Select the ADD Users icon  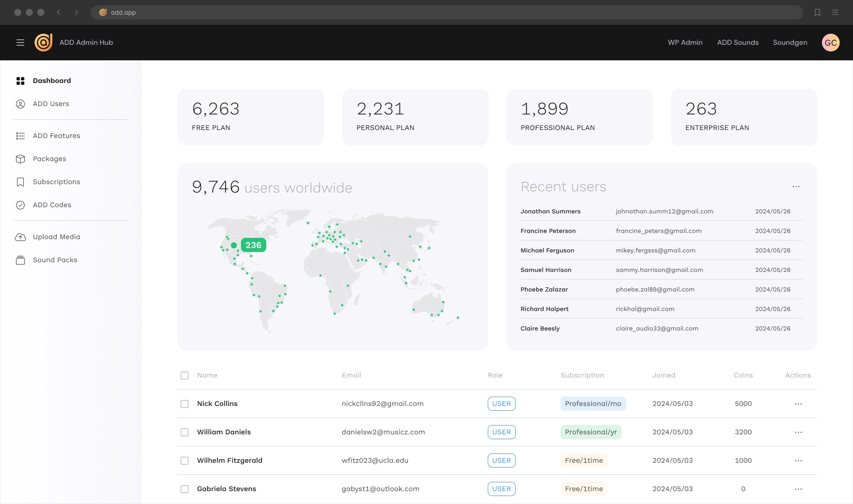20,103
